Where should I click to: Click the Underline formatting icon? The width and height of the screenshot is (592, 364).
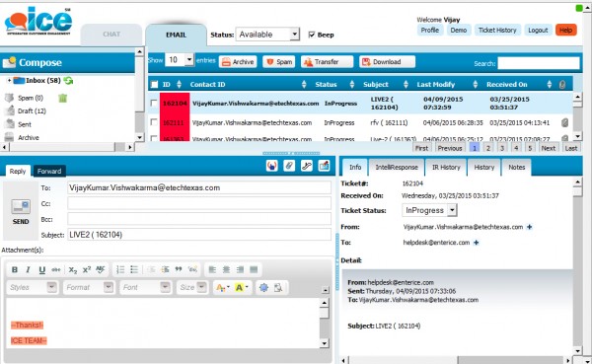coord(41,269)
